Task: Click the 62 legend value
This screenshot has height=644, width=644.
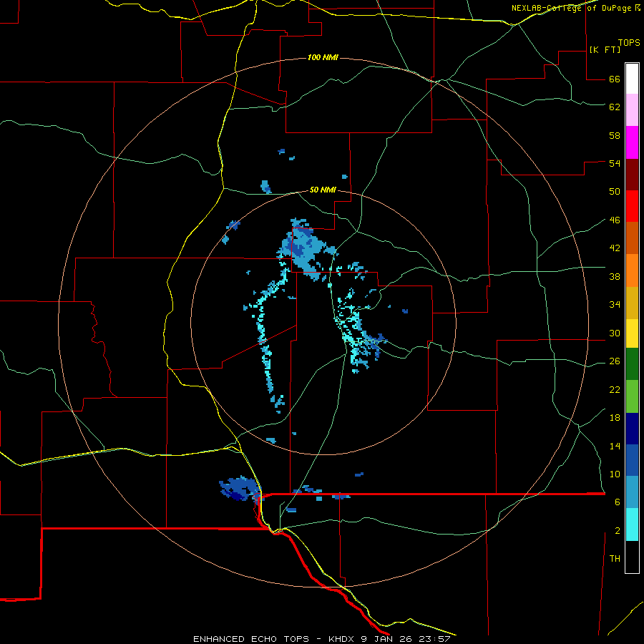Action: tap(615, 107)
